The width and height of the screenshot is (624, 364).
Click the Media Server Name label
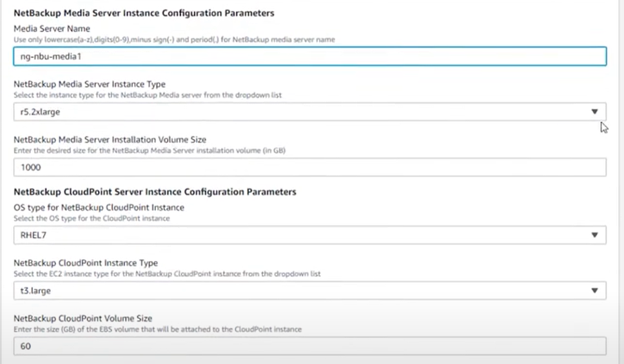(52, 28)
